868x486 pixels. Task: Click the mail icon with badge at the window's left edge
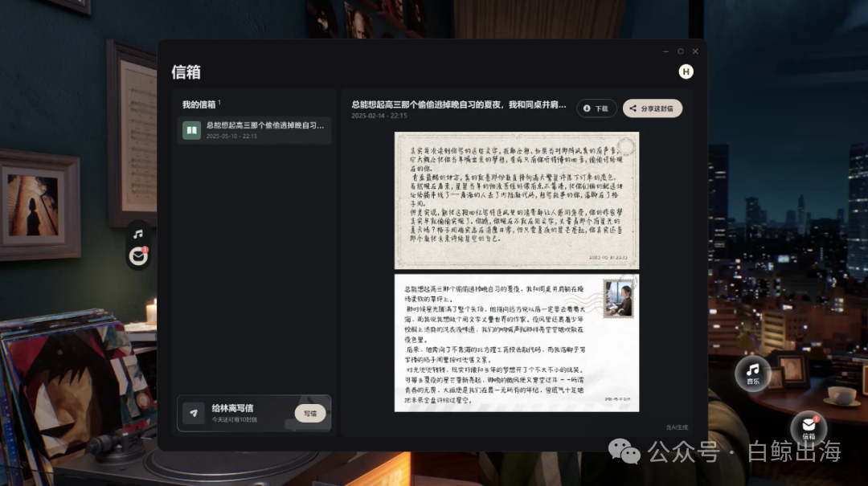[138, 255]
